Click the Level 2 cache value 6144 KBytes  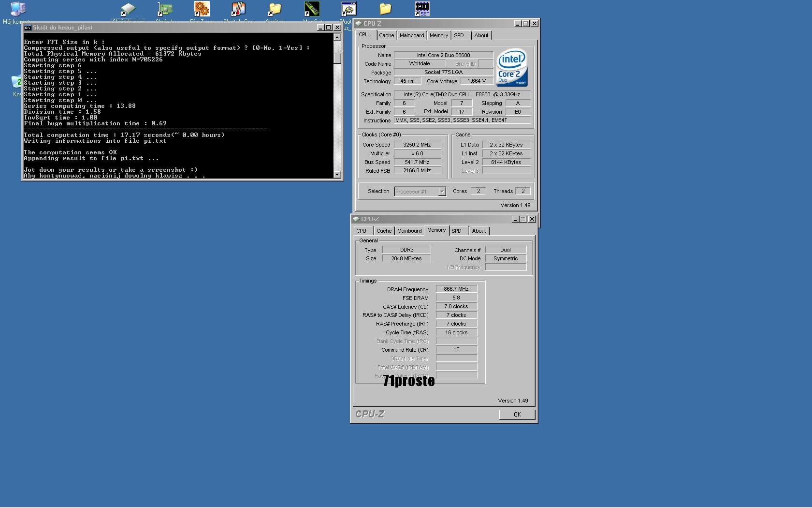(506, 162)
